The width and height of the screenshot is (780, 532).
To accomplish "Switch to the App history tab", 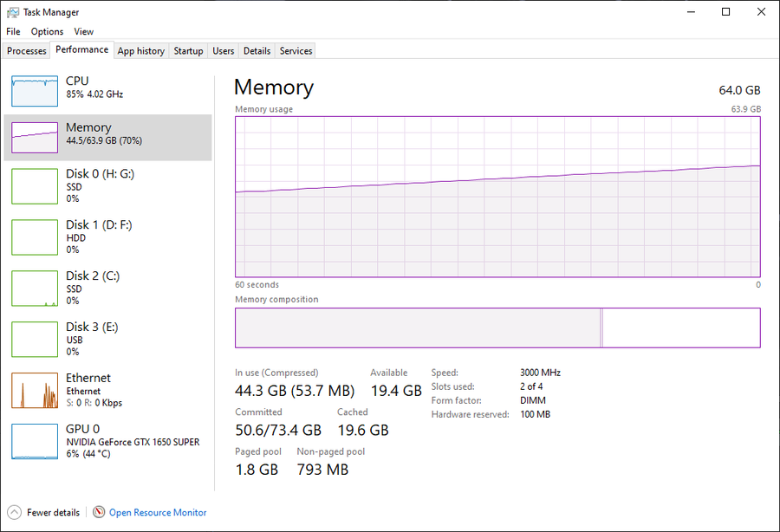I will point(140,51).
